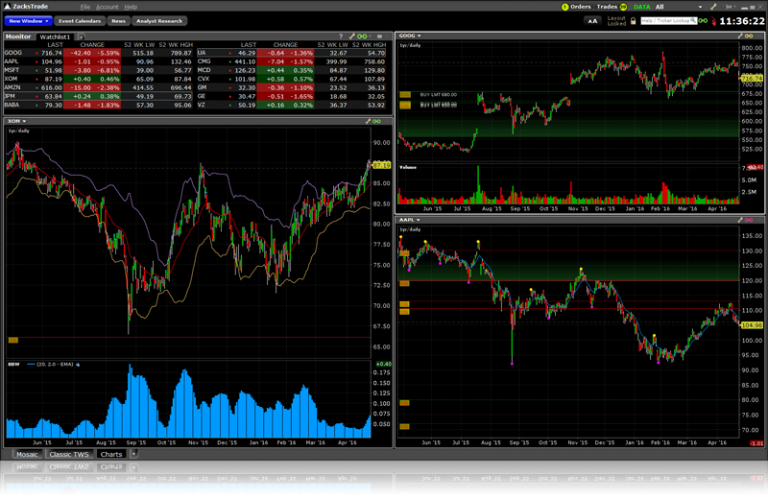Click the BBW indicator settings icon

[78, 365]
